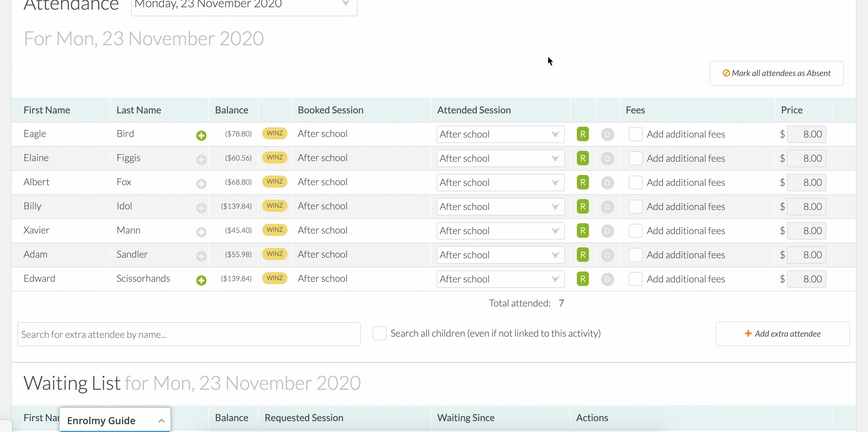Image resolution: width=868 pixels, height=432 pixels.
Task: Click price field for Adam Sandler
Action: [806, 255]
